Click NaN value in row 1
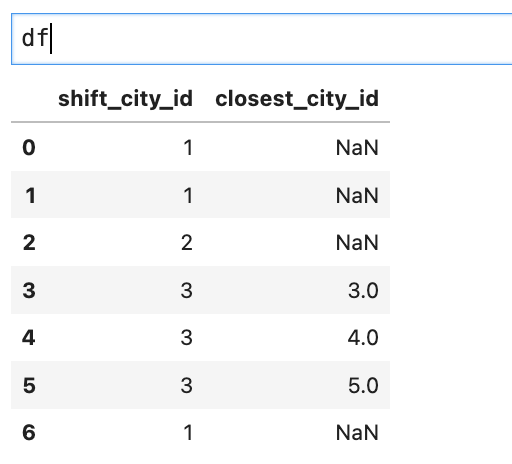This screenshot has height=464, width=512. coord(357,195)
